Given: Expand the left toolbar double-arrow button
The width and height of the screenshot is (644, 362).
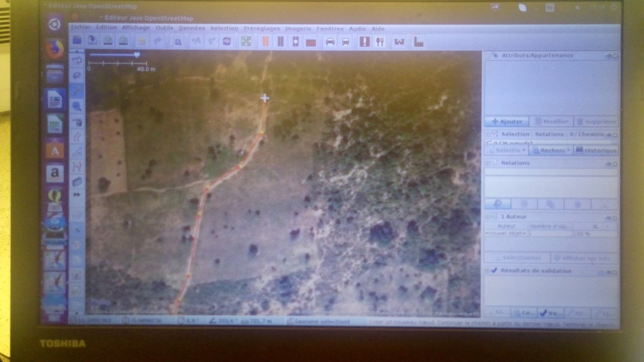Looking at the screenshot, I should (x=77, y=194).
